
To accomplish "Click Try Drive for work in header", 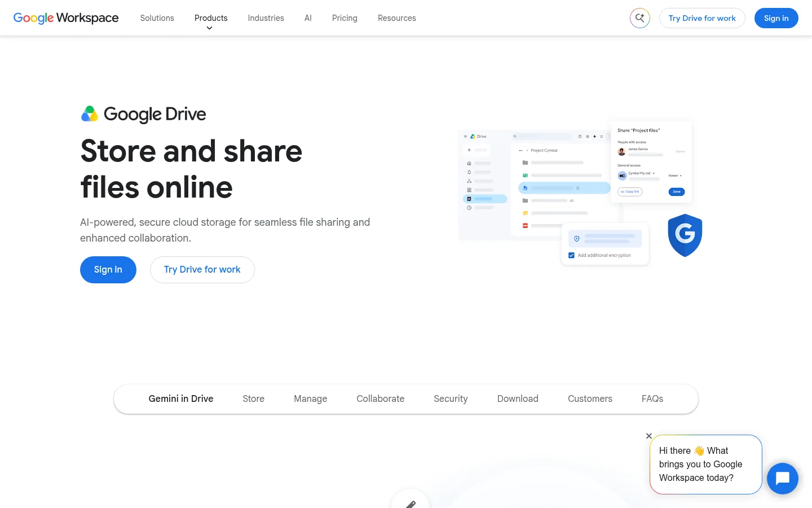I will pos(702,18).
